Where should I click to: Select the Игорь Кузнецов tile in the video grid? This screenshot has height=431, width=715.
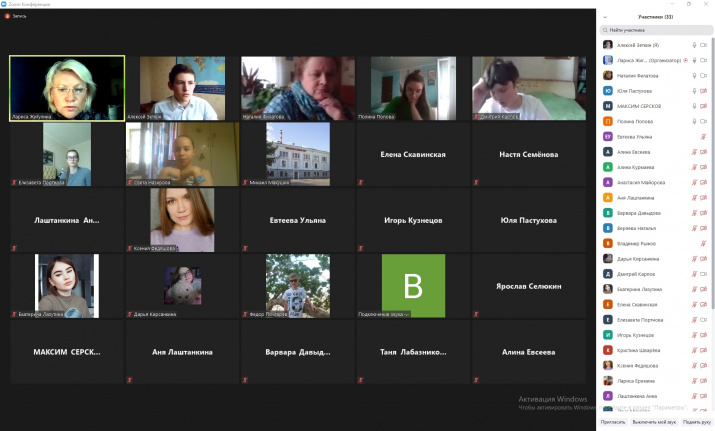pos(413,220)
